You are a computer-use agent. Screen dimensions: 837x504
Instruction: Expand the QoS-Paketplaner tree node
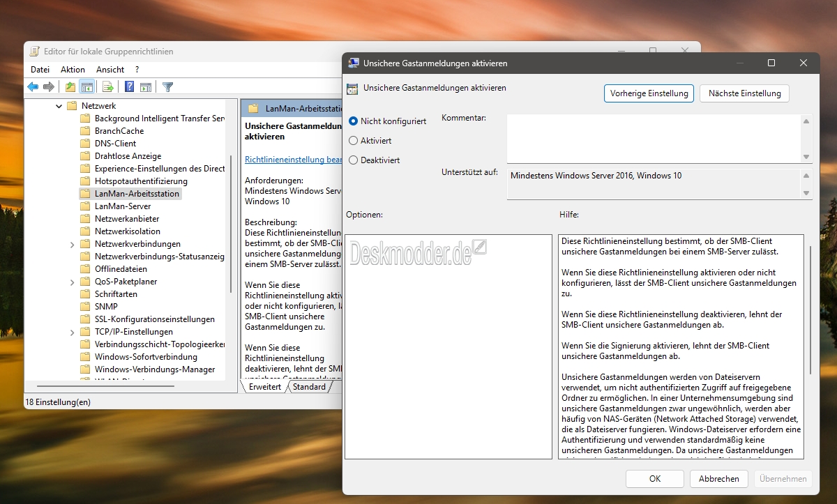click(73, 282)
